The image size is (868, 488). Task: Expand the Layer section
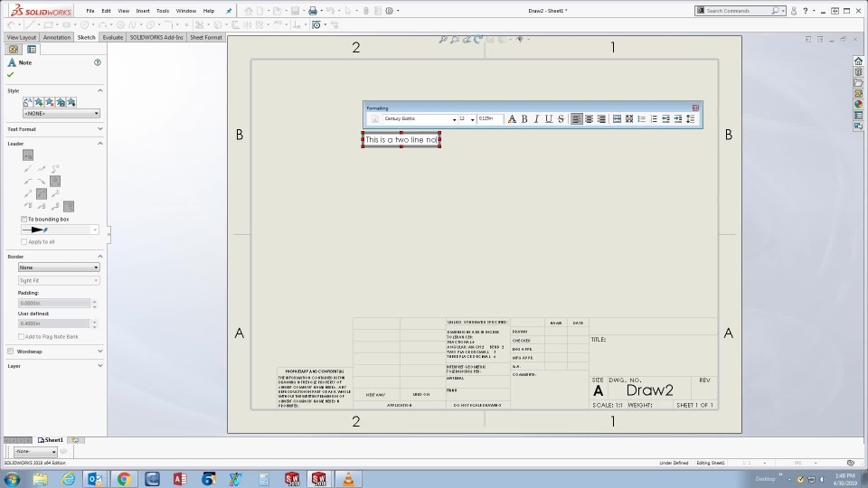tap(100, 366)
